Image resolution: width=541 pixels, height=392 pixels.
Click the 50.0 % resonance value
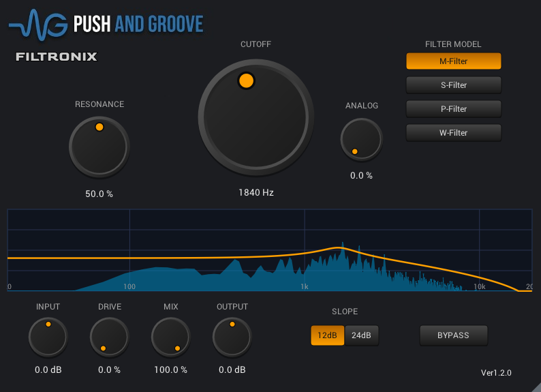(x=99, y=194)
